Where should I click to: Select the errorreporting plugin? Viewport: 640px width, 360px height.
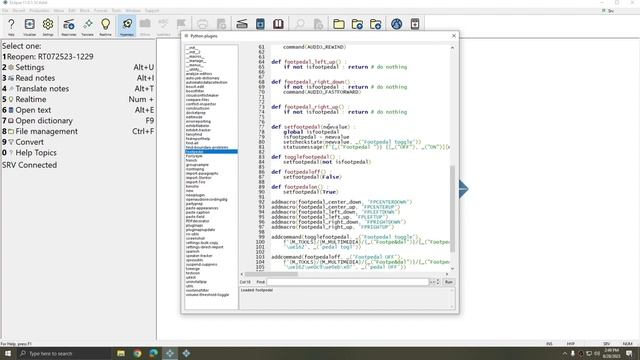point(198,121)
